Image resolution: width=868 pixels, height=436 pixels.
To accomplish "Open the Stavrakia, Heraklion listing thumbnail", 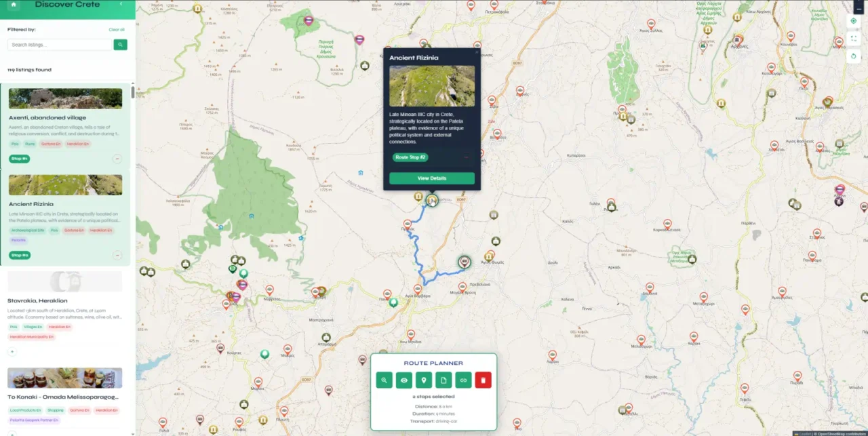I will pyautogui.click(x=65, y=281).
